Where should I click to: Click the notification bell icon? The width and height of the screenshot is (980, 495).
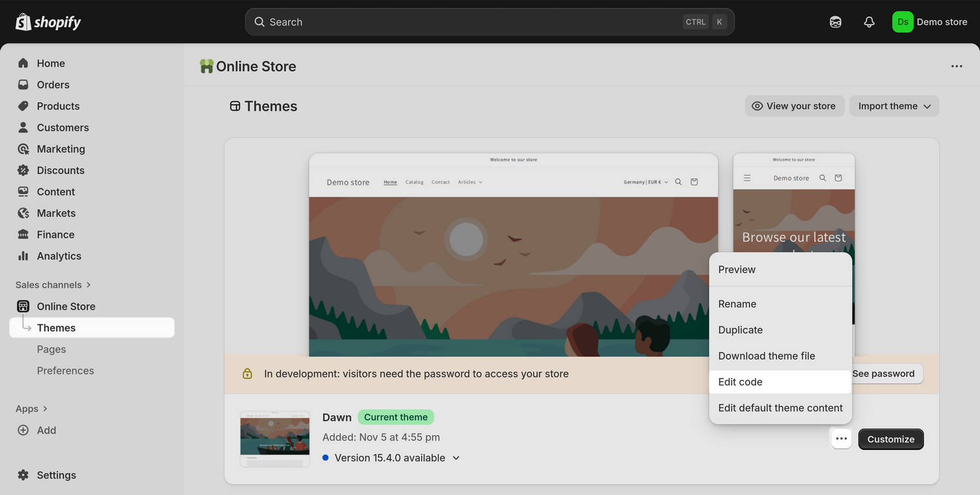869,22
